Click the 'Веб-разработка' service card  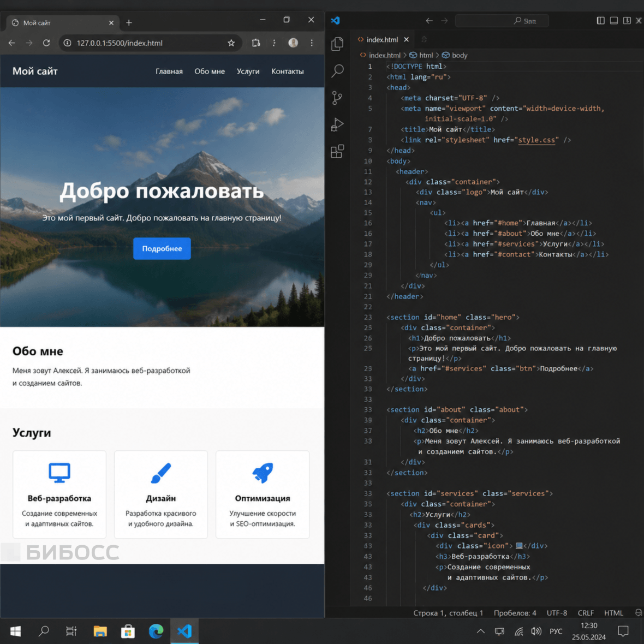click(x=59, y=494)
